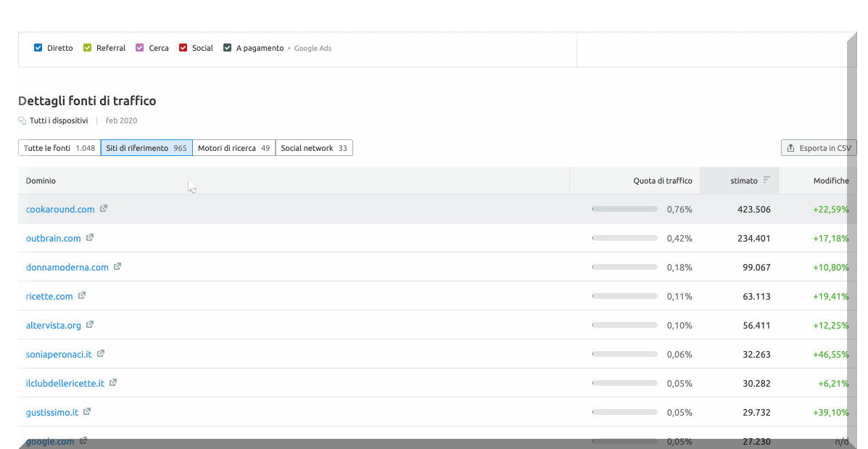Screen dimensions: 868x449
Task: Click the traffic share bar for donnamoderna.com
Action: (625, 267)
